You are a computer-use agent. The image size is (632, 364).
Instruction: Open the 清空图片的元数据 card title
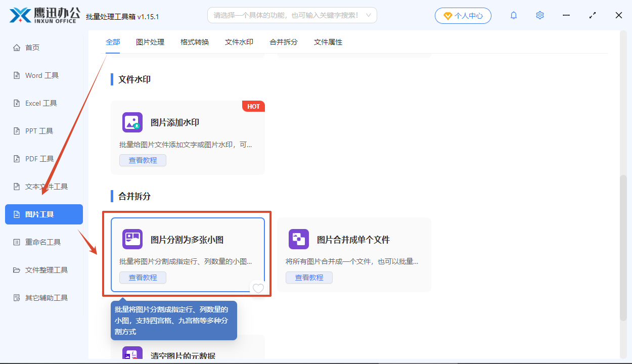tap(183, 356)
